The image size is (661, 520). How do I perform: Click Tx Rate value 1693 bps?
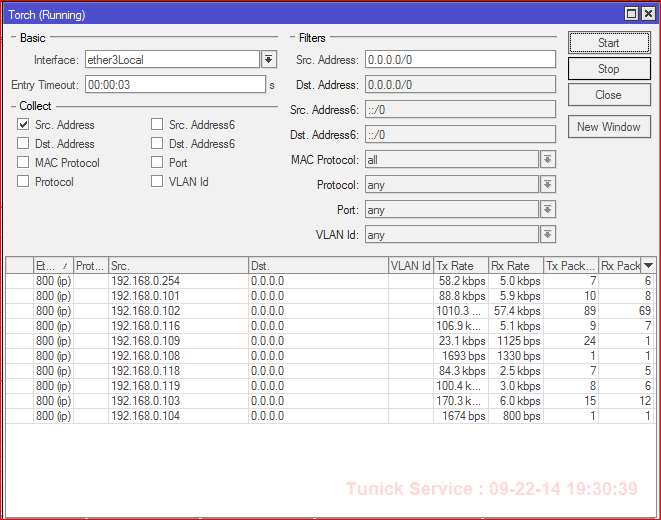tap(464, 356)
